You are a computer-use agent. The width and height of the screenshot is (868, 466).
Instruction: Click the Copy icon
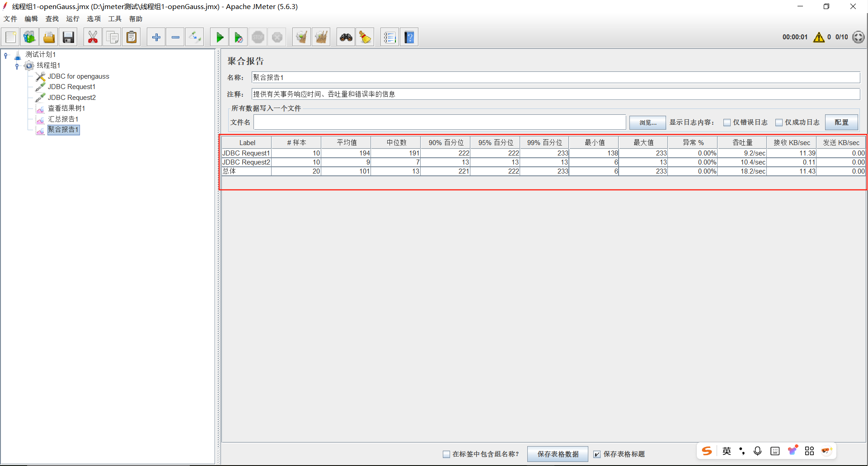click(112, 37)
